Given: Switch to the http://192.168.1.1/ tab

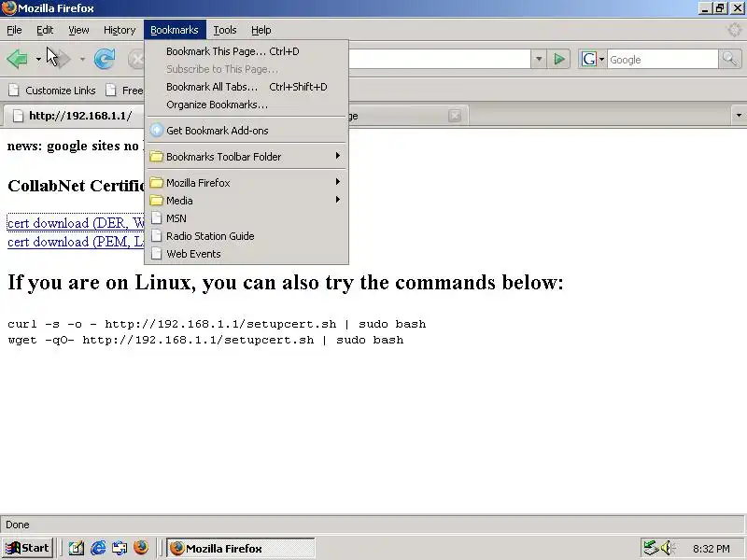Looking at the screenshot, I should point(74,115).
